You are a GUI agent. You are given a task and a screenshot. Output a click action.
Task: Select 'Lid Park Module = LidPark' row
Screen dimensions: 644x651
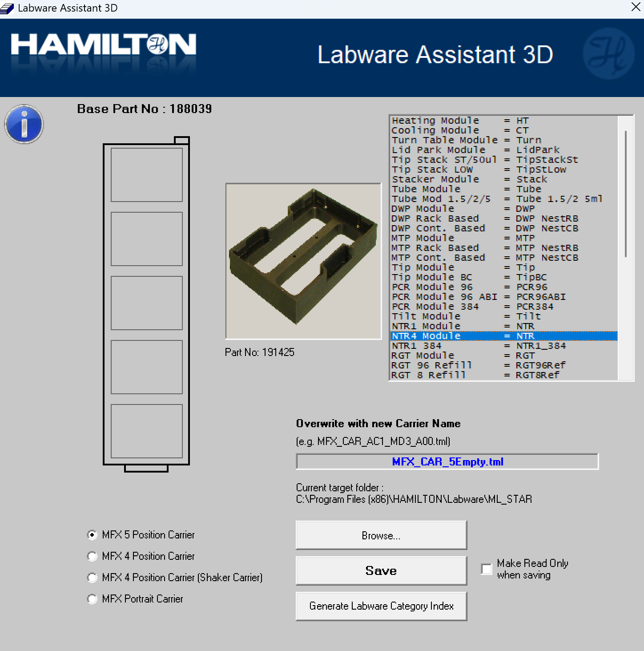504,150
